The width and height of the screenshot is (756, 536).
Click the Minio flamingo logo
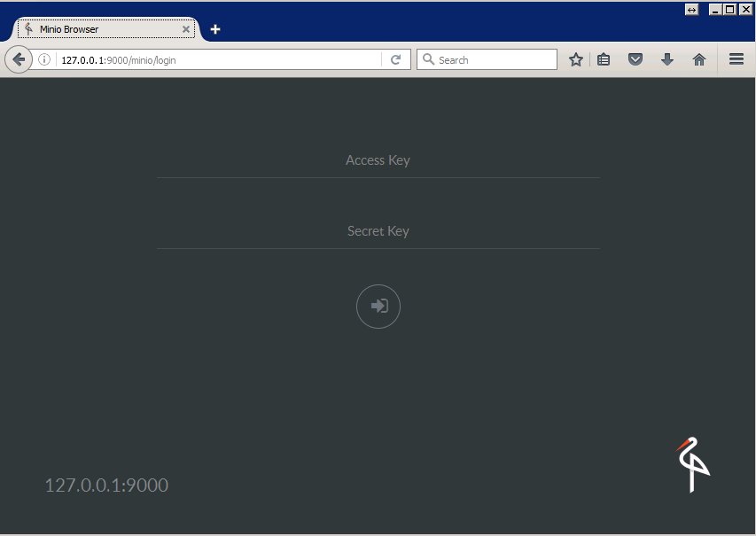(x=693, y=464)
